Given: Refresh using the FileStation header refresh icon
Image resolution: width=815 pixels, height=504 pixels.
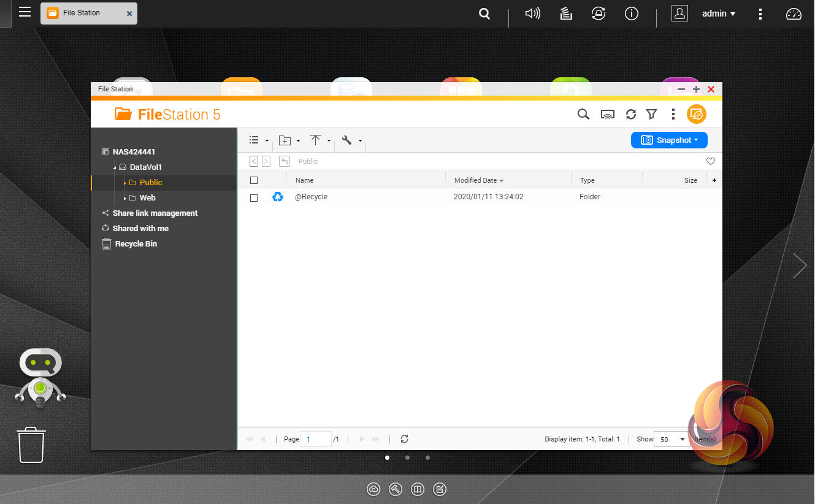Looking at the screenshot, I should click(x=631, y=114).
